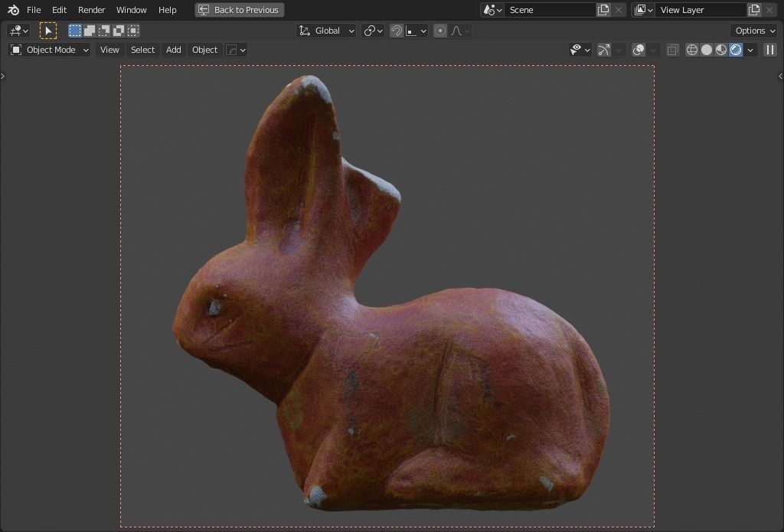Image resolution: width=784 pixels, height=532 pixels.
Task: Pause the viewport render preview
Action: pyautogui.click(x=770, y=50)
